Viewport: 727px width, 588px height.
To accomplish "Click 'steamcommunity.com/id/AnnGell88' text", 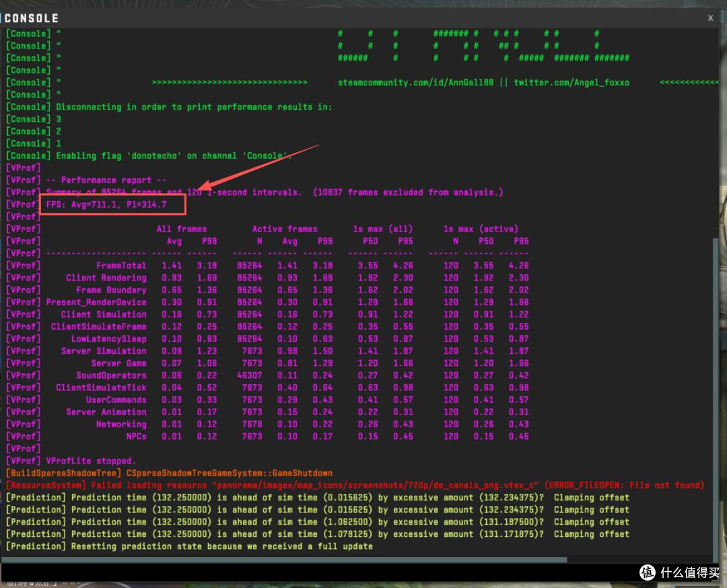I will [x=415, y=83].
